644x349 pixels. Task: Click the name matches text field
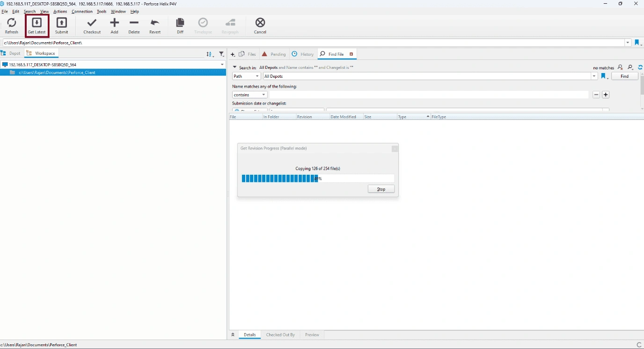(x=429, y=95)
